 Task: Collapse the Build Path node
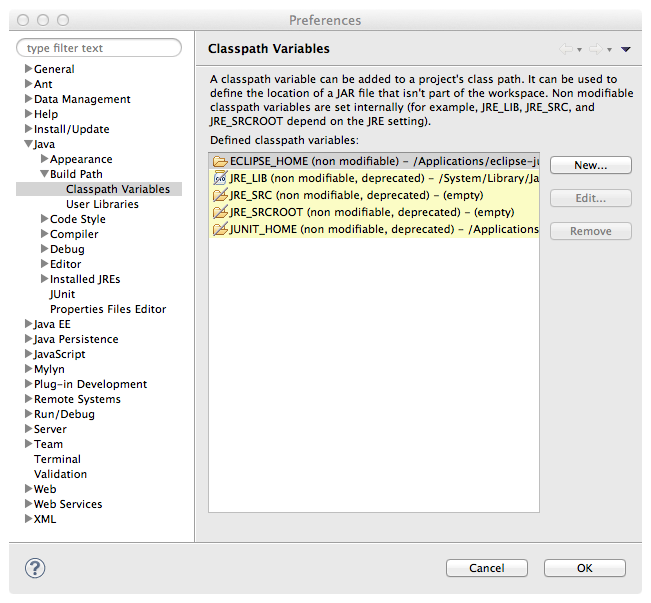44,174
